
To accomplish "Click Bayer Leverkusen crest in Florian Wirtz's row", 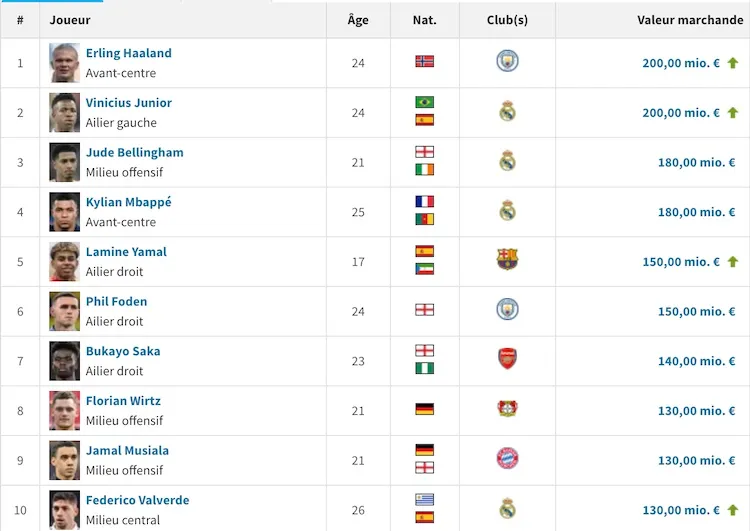I will coord(507,409).
